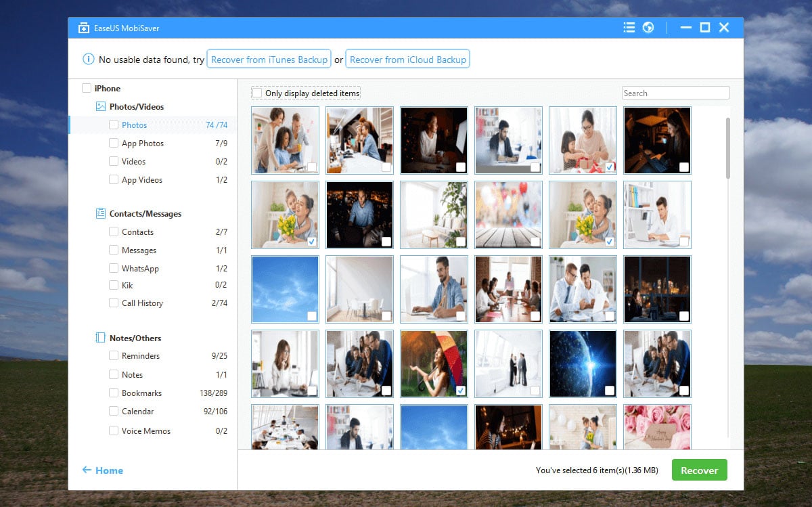Enable Only display deleted items checkbox
This screenshot has height=507, width=812.
pyautogui.click(x=256, y=93)
